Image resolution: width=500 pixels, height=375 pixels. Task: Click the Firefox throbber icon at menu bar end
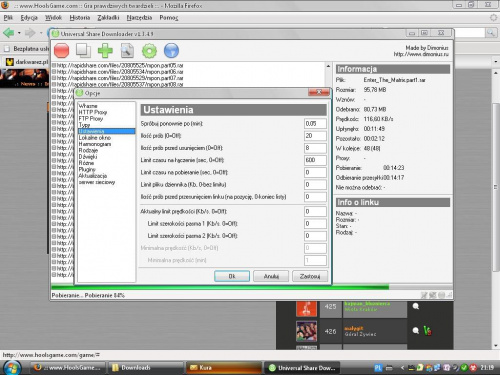click(x=493, y=18)
